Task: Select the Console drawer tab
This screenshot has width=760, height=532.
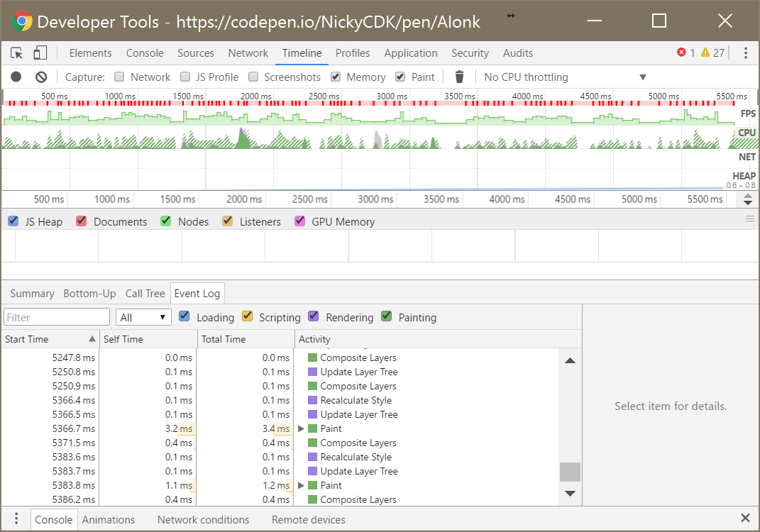Action: coord(54,519)
